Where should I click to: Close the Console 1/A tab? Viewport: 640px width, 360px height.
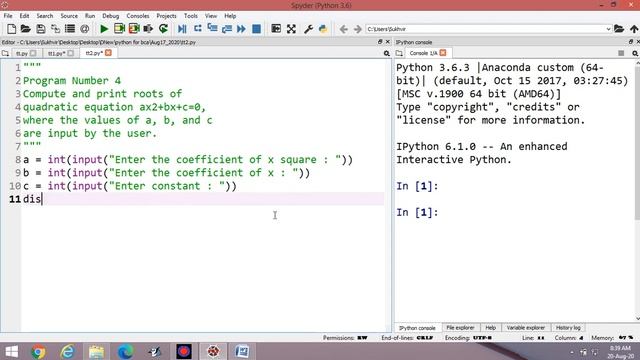point(443,53)
